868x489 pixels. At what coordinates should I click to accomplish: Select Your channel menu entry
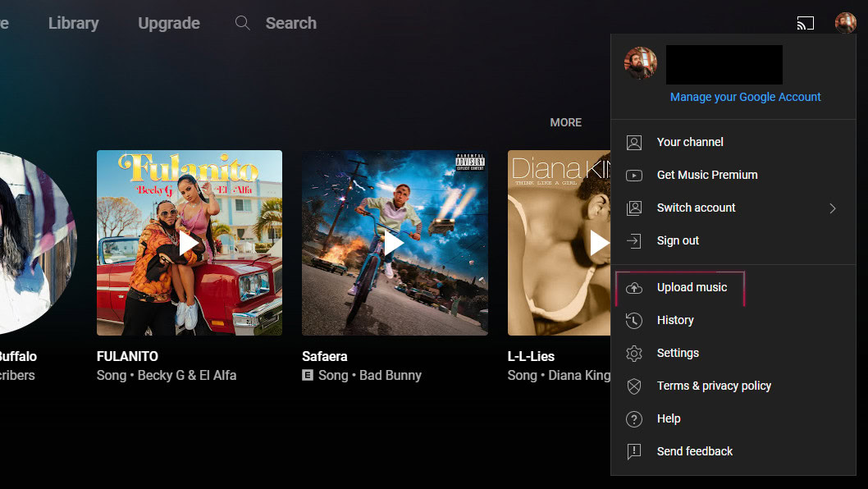[x=733, y=142]
